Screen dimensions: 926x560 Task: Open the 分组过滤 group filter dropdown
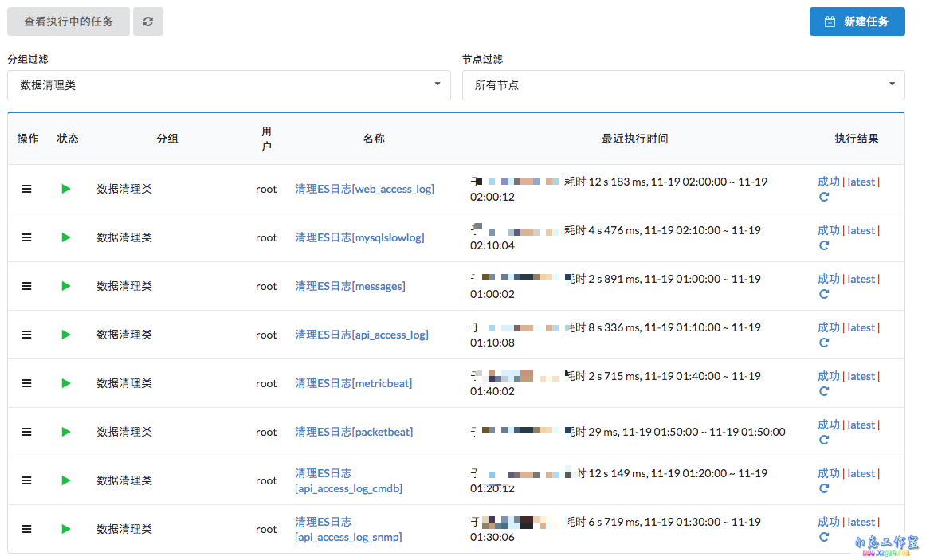pyautogui.click(x=229, y=84)
